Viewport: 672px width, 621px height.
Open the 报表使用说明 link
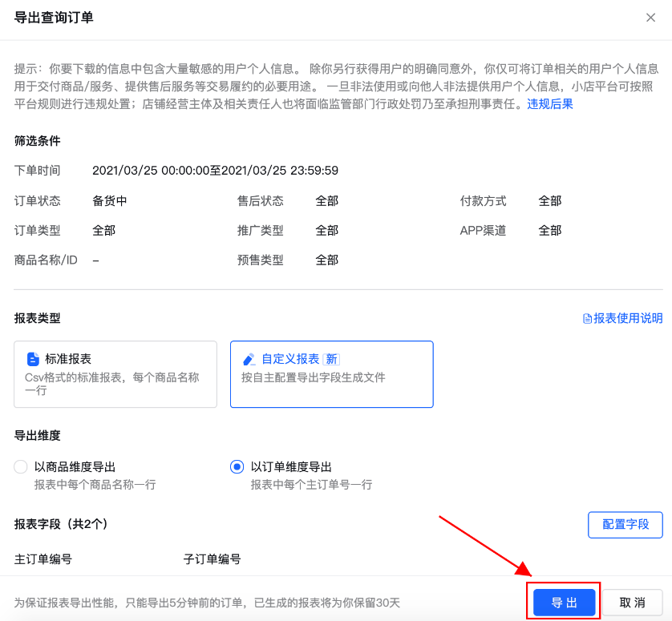tap(628, 318)
